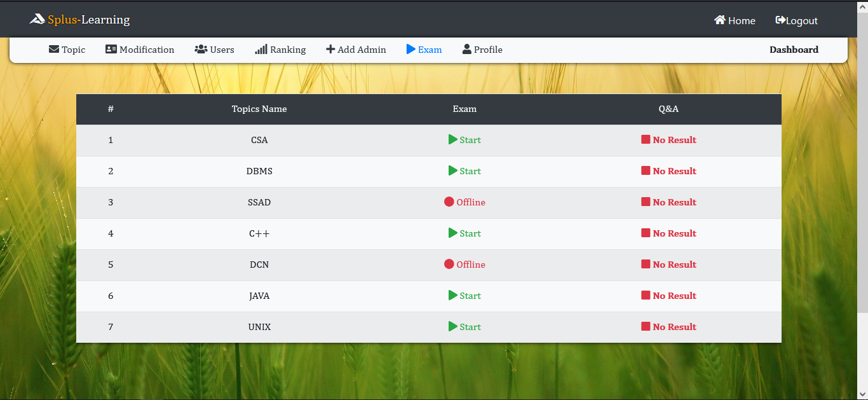Click the Exam play icon in navbar
Image resolution: width=868 pixels, height=400 pixels.
coord(410,49)
